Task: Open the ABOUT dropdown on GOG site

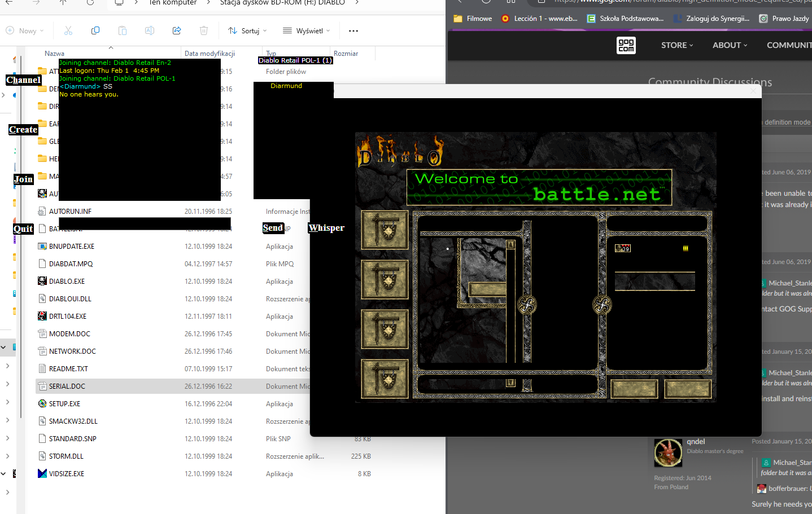Action: coord(730,45)
